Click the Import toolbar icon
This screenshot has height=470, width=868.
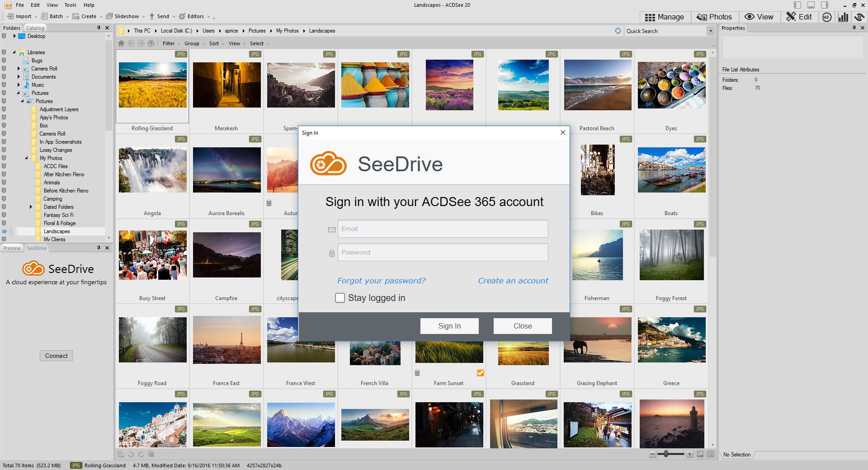click(x=10, y=16)
